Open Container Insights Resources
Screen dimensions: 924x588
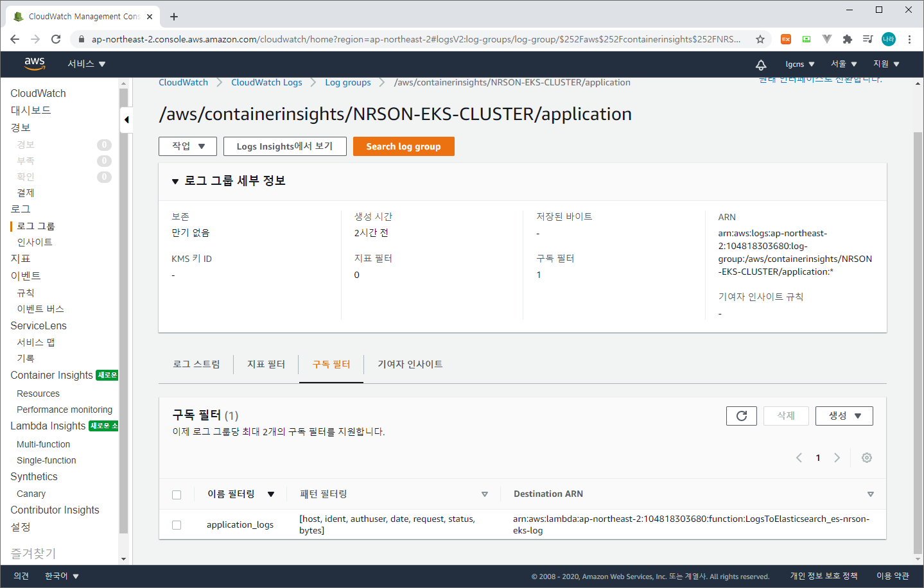(38, 393)
